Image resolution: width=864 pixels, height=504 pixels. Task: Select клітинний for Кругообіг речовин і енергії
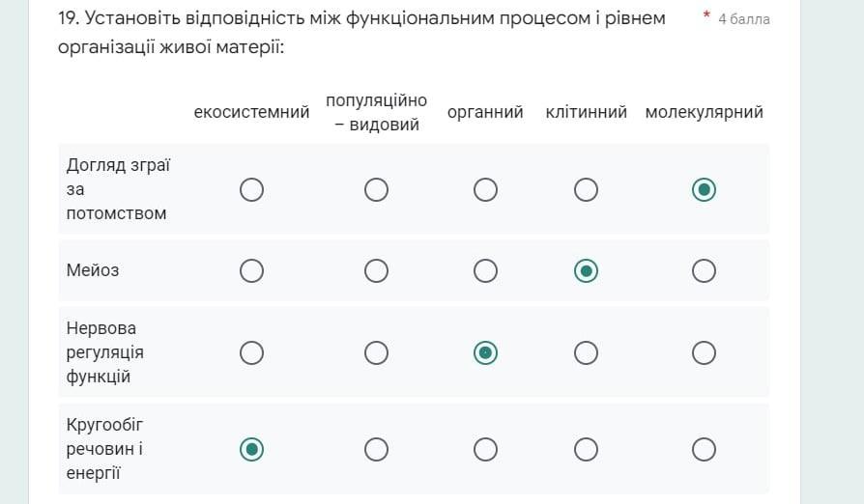click(x=586, y=450)
